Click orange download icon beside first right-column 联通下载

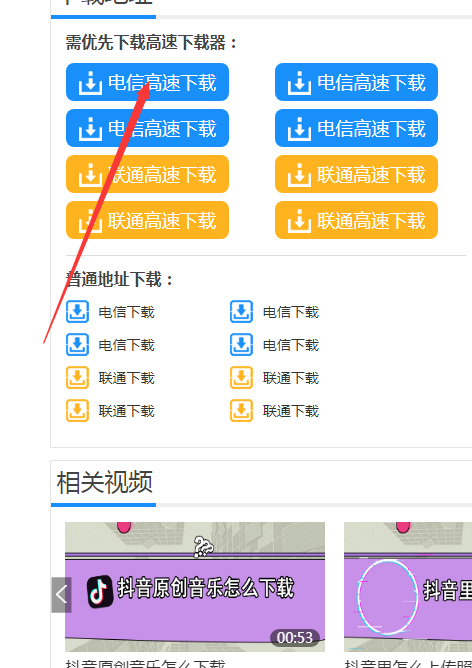pyautogui.click(x=242, y=378)
